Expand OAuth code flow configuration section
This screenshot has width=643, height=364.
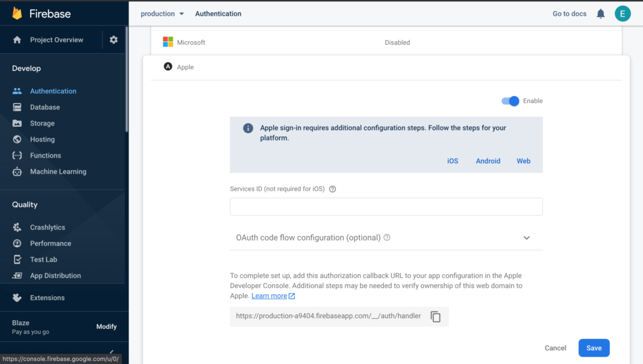526,238
